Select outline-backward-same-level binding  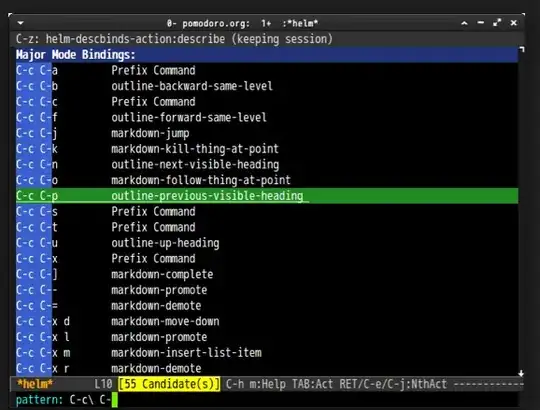pyautogui.click(x=267, y=86)
